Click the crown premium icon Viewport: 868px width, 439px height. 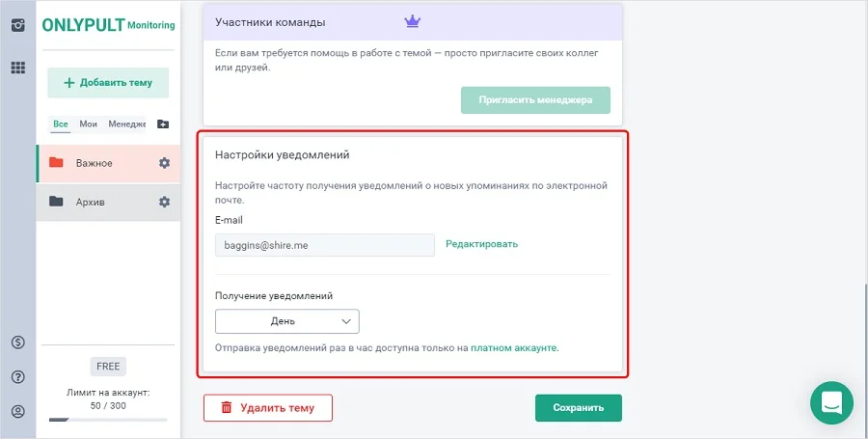pyautogui.click(x=413, y=20)
